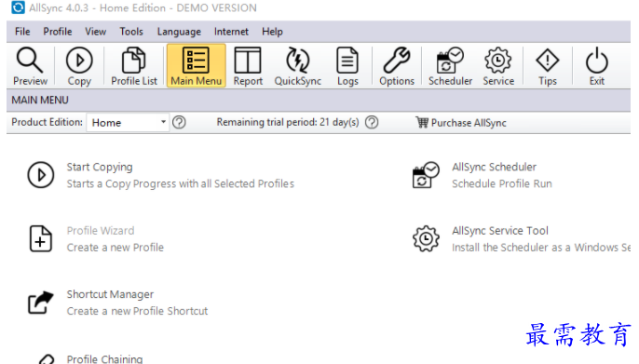The height and width of the screenshot is (364, 639).
Task: Open Profile Wizard title link
Action: point(101,231)
